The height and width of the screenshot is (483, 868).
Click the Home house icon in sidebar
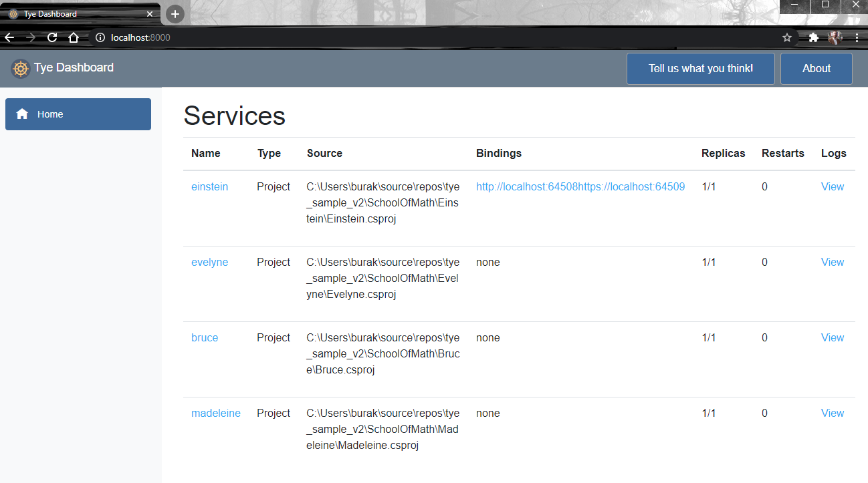(22, 114)
